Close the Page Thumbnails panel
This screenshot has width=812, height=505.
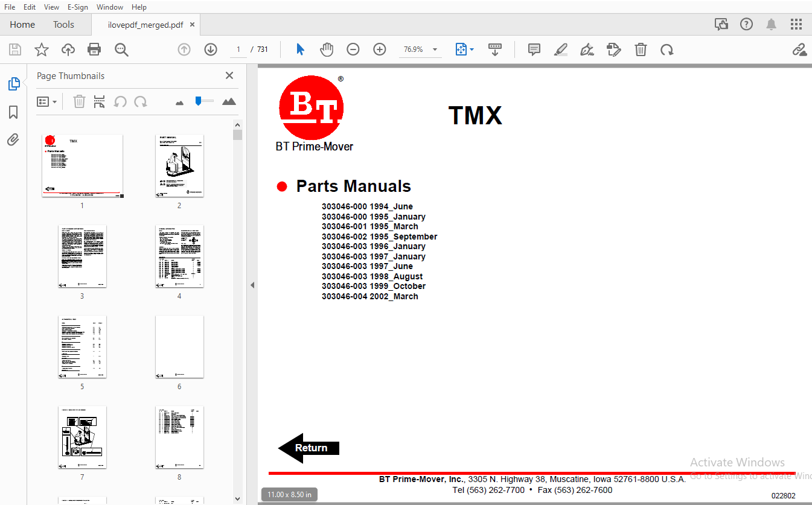point(229,75)
